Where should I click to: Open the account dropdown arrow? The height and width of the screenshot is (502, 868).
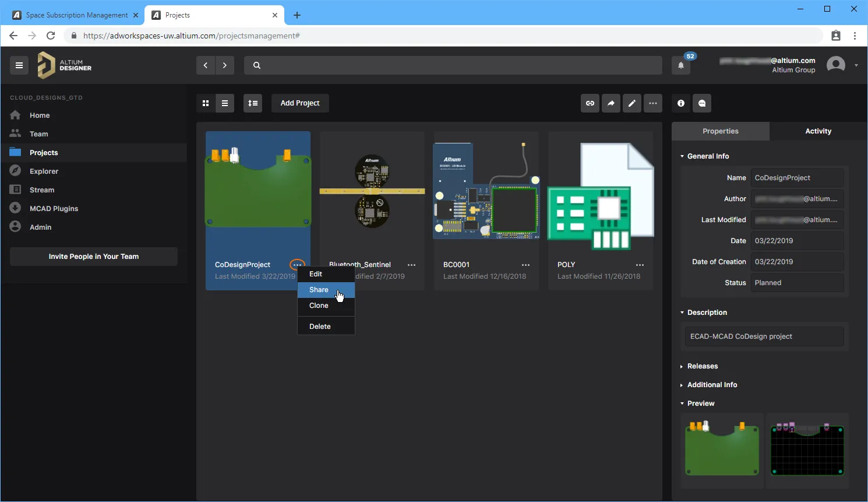(x=856, y=65)
